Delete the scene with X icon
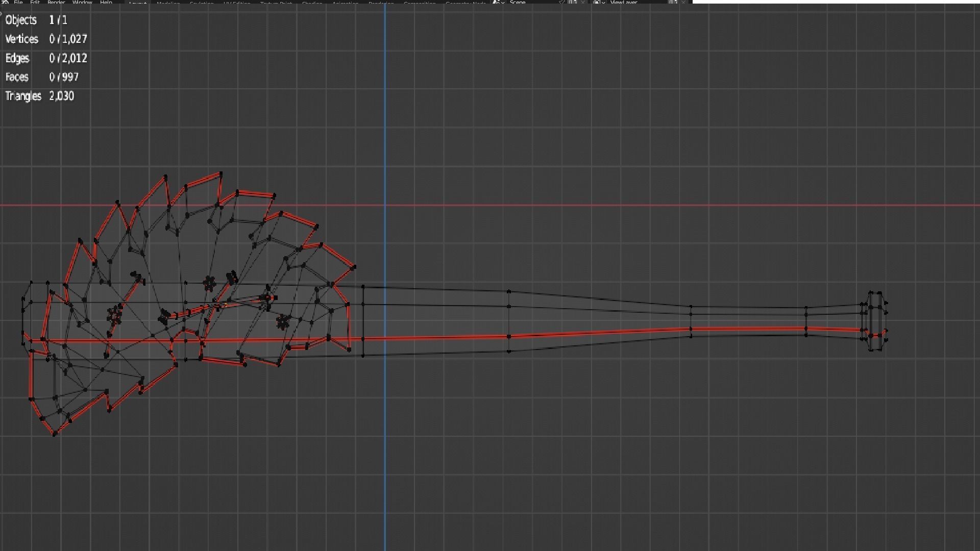This screenshot has height=551, width=980. click(583, 2)
